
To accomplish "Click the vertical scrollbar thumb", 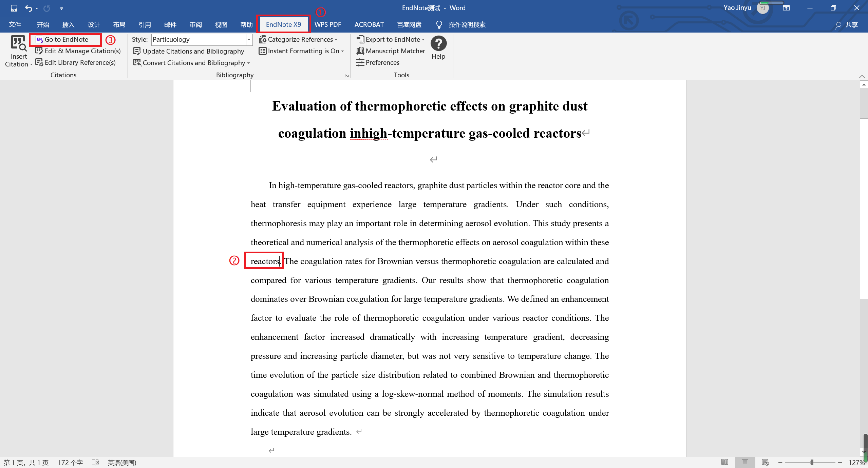I will click(x=864, y=209).
